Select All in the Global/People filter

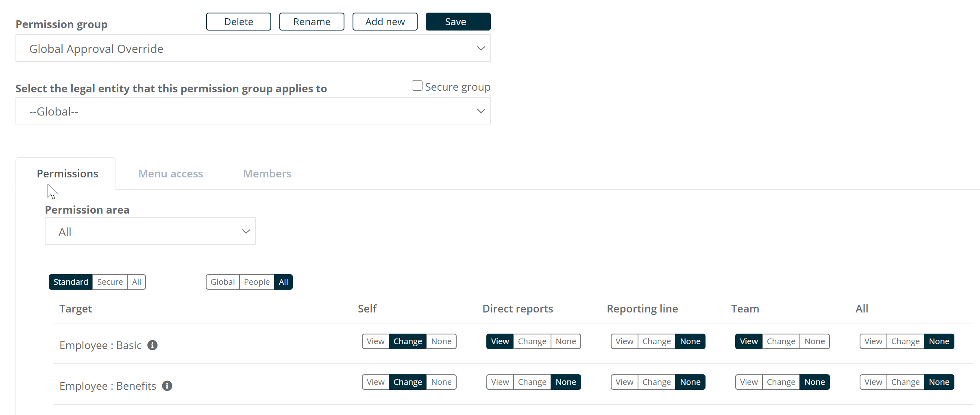point(283,282)
